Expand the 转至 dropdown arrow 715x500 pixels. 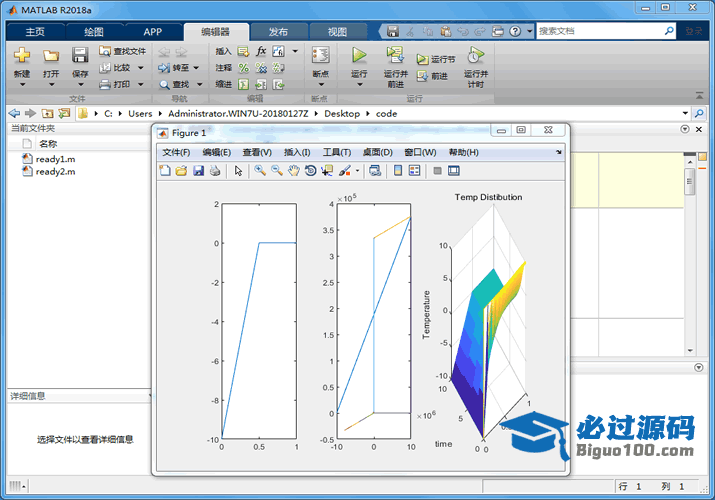(x=196, y=68)
